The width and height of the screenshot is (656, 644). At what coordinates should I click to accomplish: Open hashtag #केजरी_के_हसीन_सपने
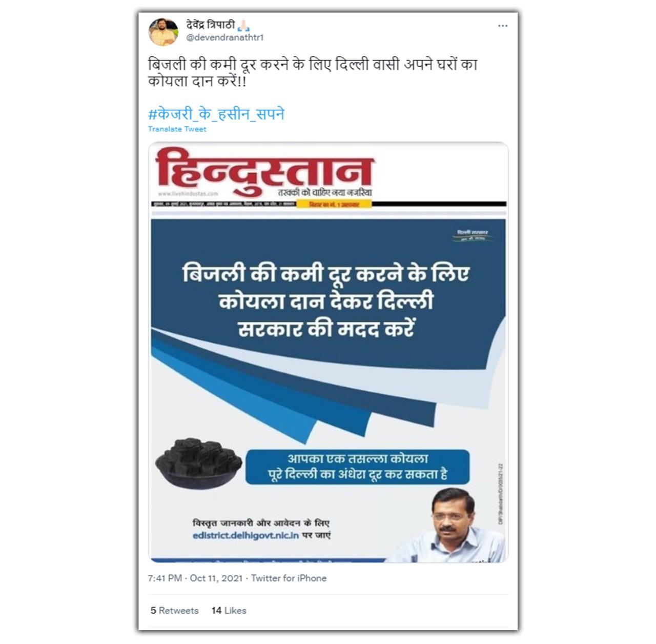click(x=216, y=113)
